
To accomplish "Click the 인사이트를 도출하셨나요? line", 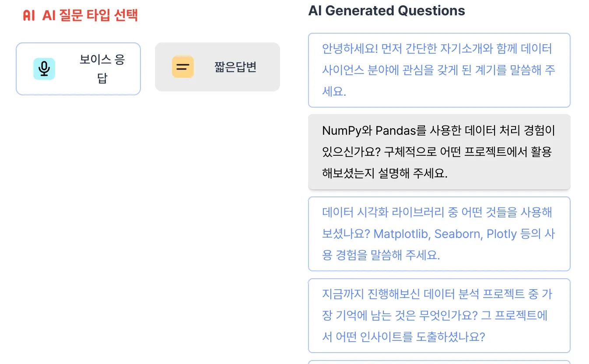I will tap(403, 337).
